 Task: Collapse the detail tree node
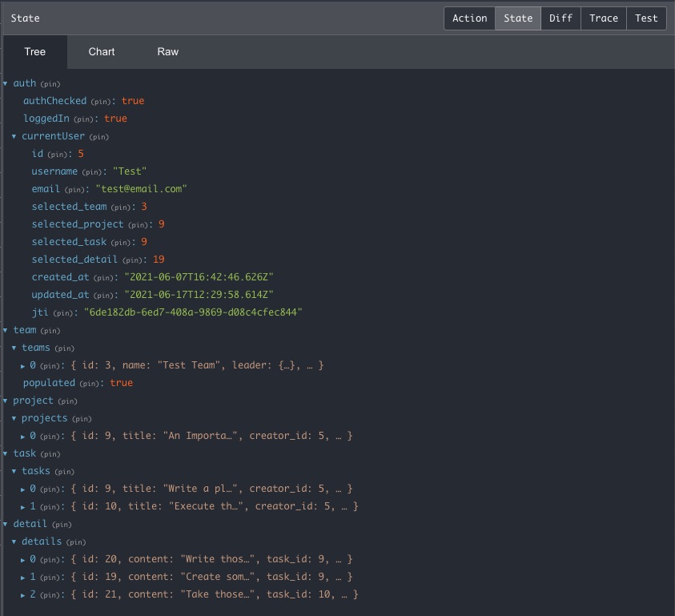[x=6, y=523]
